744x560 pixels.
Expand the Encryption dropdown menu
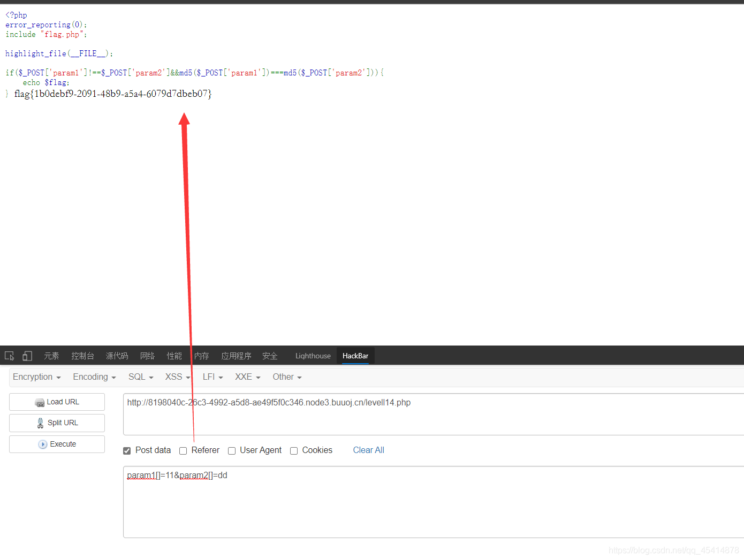click(37, 377)
